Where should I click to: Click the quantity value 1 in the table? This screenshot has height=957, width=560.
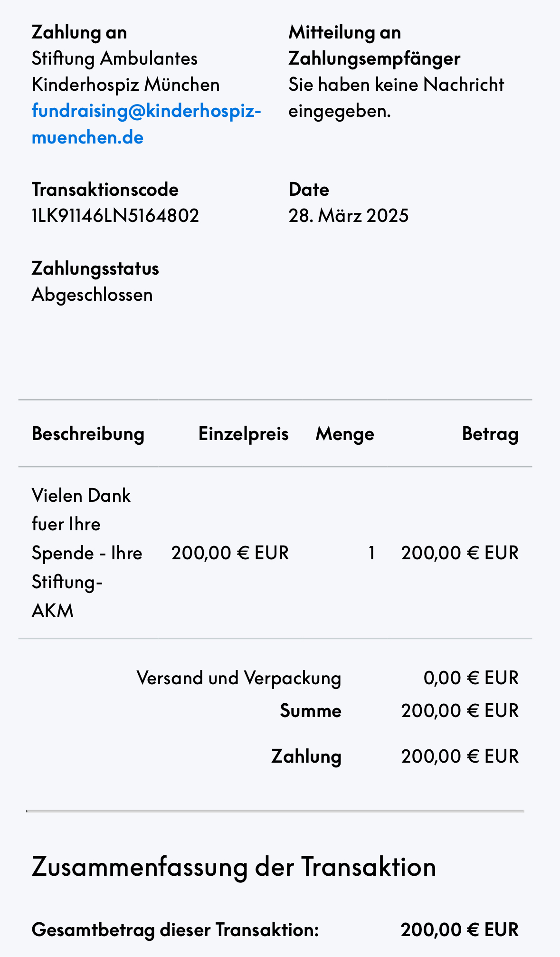(371, 553)
